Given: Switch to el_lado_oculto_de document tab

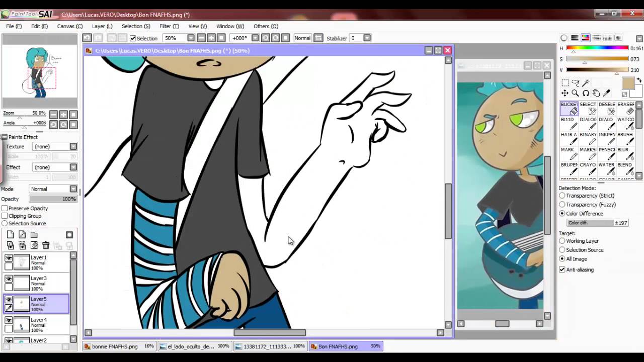Looking at the screenshot, I should pyautogui.click(x=194, y=346).
